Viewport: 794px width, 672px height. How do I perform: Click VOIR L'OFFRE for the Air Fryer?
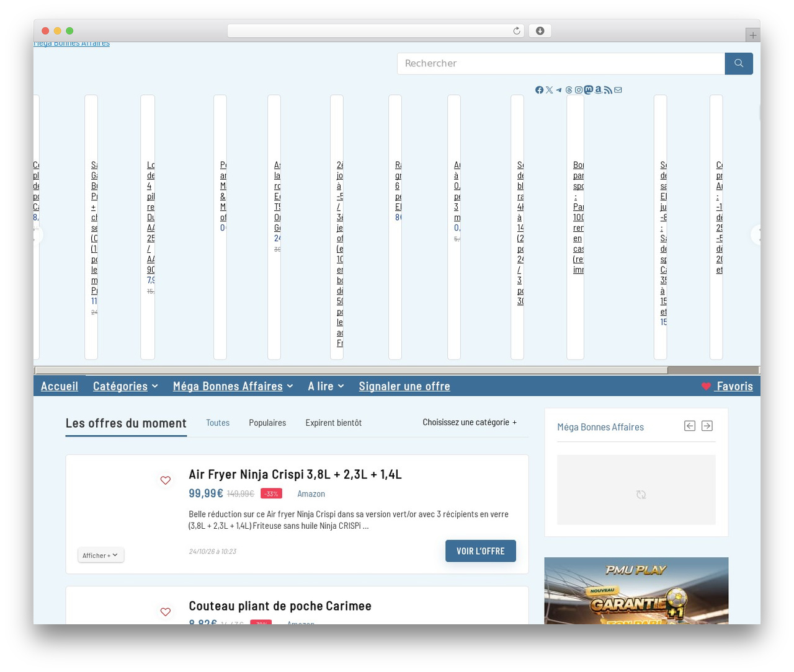481,551
